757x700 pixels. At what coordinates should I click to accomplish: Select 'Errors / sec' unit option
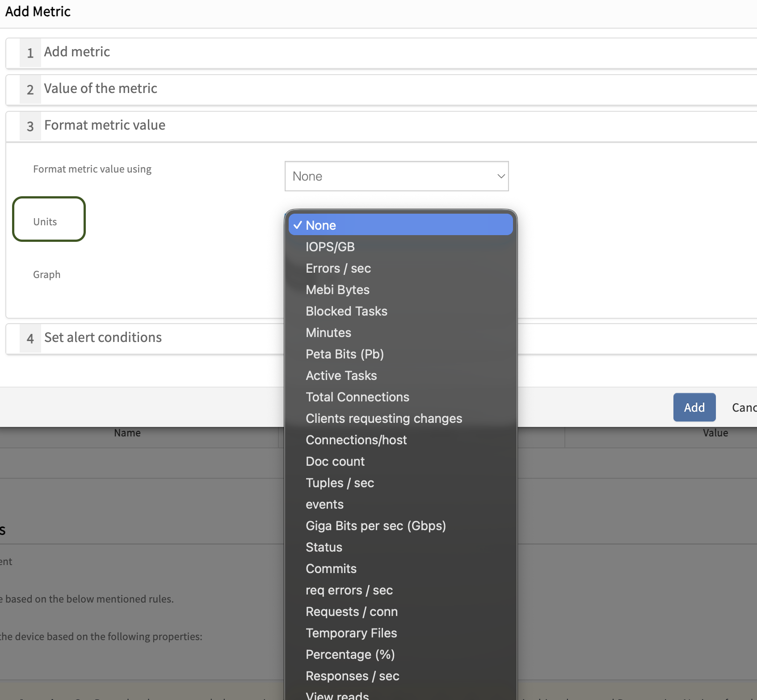(338, 268)
